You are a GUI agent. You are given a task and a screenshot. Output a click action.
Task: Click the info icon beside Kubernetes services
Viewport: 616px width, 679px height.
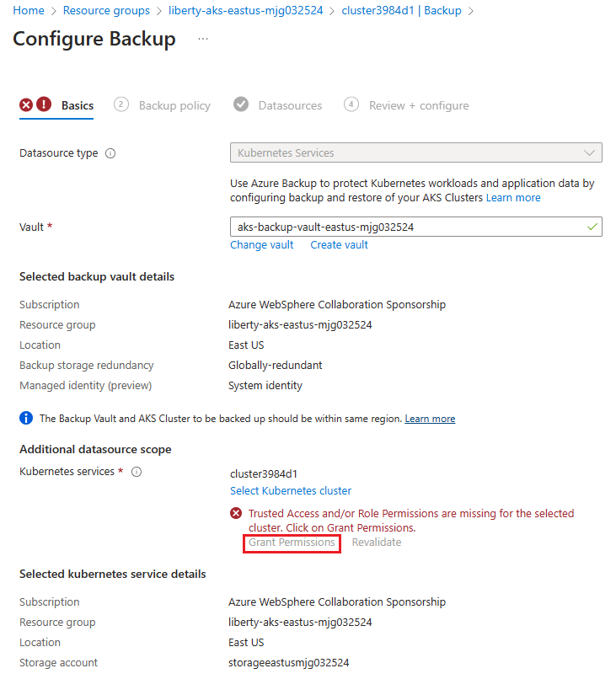136,471
